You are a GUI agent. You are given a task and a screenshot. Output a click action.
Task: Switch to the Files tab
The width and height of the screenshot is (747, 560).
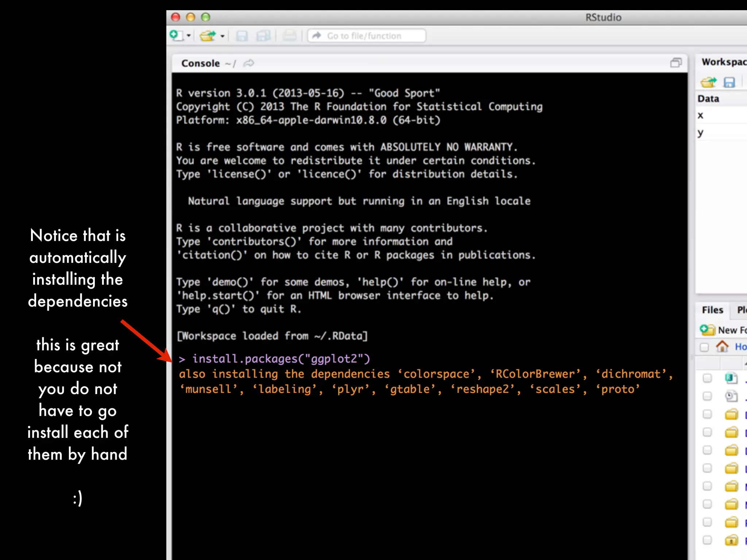pos(712,310)
